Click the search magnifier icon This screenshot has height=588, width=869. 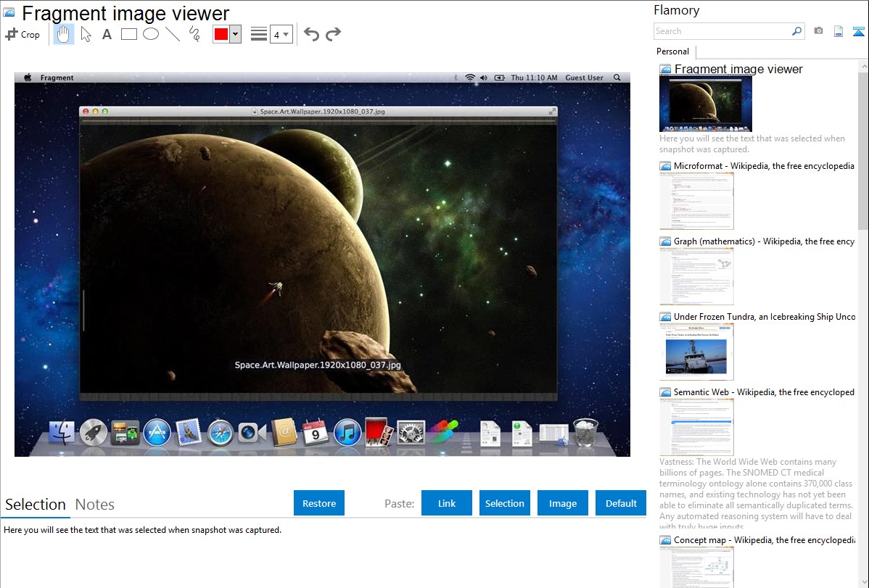tap(796, 31)
